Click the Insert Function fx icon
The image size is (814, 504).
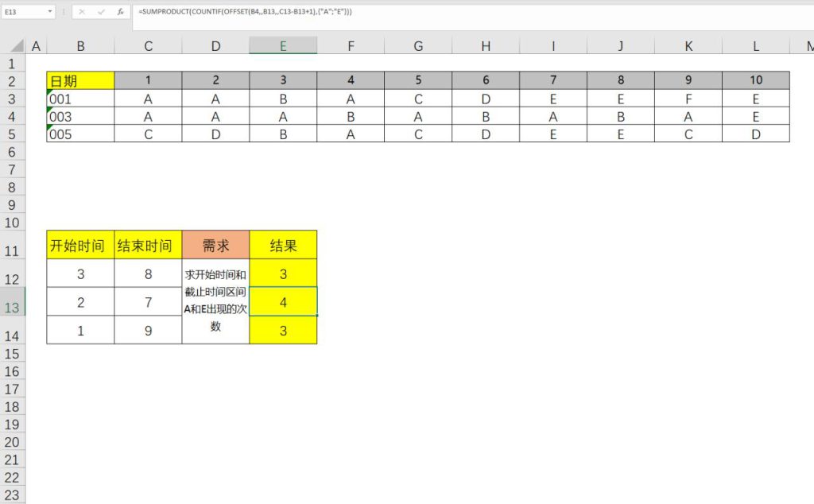[x=120, y=11]
